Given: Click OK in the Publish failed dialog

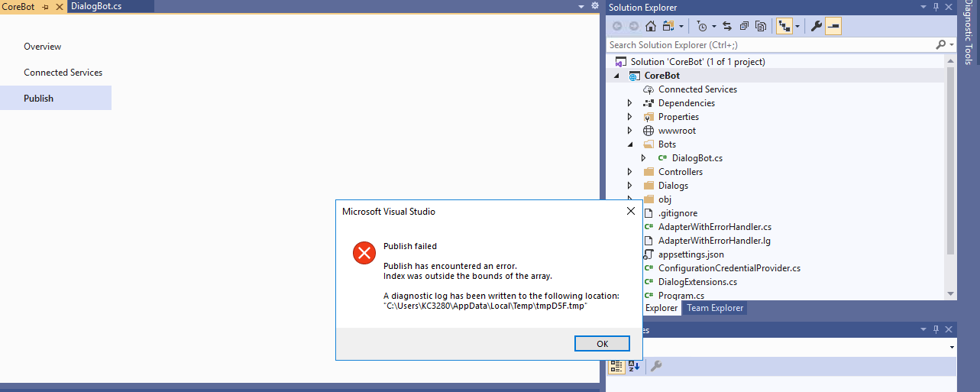Looking at the screenshot, I should (602, 344).
